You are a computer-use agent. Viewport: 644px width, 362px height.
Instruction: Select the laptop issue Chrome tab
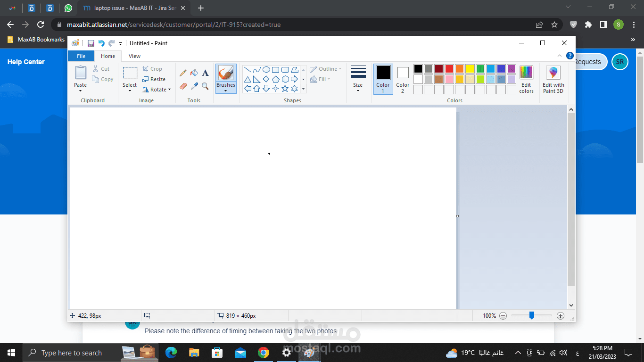(133, 8)
